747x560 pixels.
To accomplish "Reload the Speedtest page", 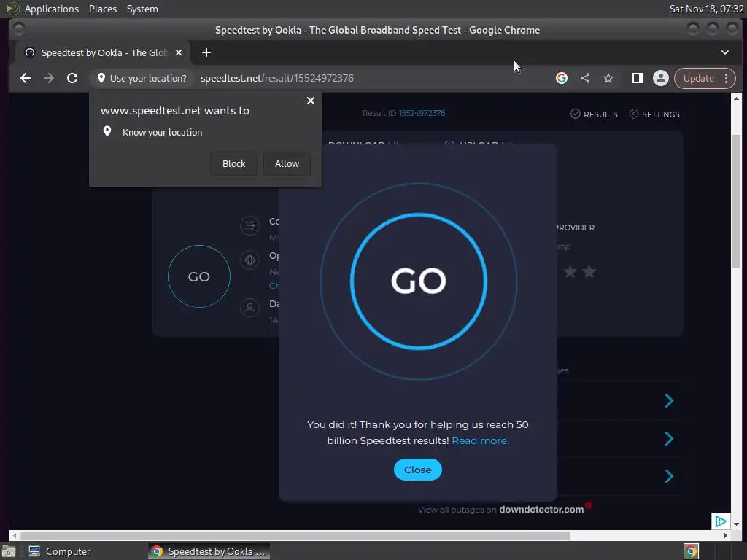I will 72,78.
